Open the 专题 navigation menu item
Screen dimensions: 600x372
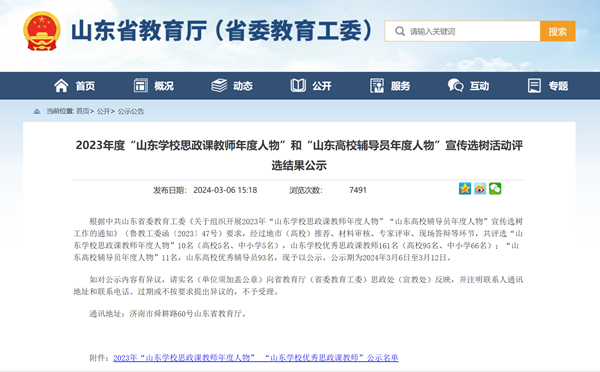click(558, 86)
